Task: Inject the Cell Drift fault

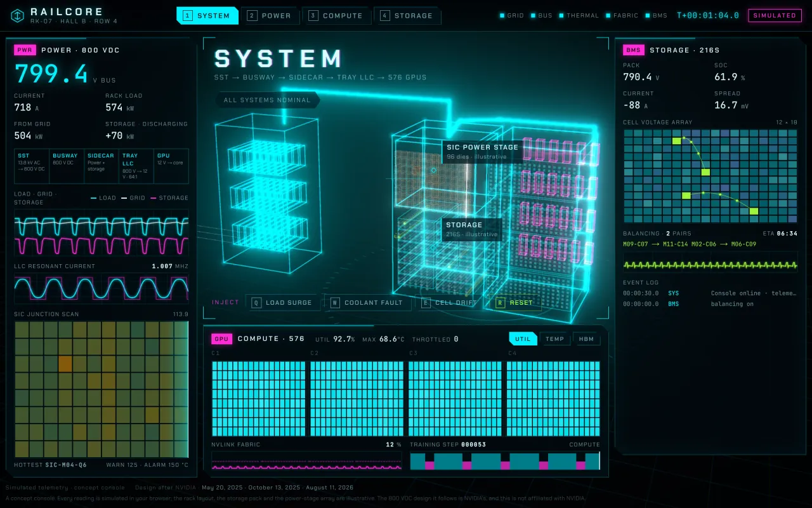Action: (x=450, y=303)
